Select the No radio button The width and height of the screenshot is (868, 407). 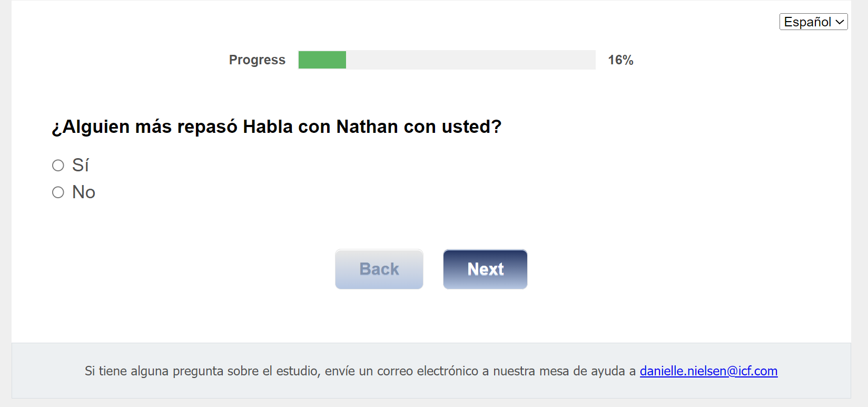pos(58,192)
